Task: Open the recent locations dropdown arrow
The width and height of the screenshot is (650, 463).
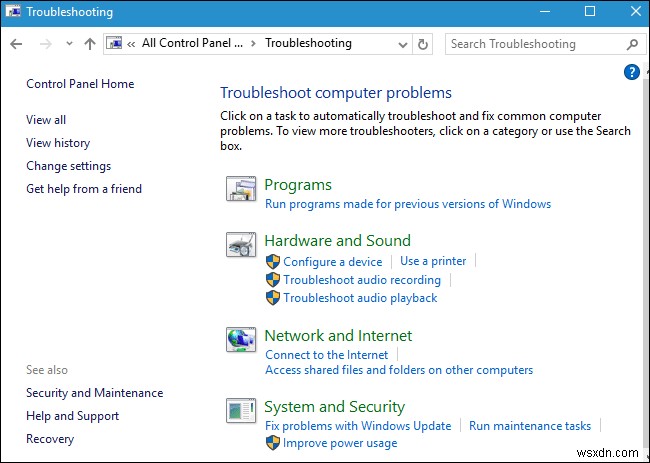Action: coord(69,44)
